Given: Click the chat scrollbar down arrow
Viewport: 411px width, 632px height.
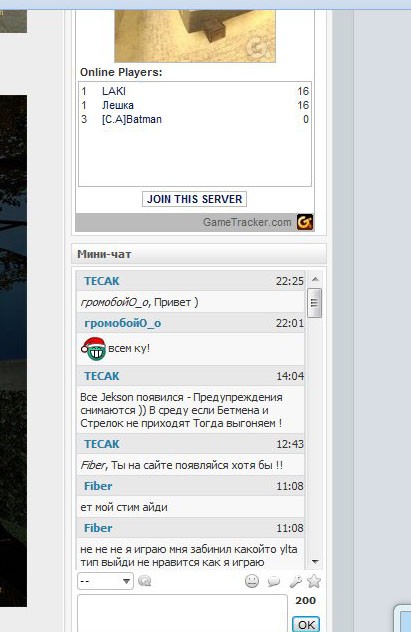Looking at the screenshot, I should coord(315,561).
